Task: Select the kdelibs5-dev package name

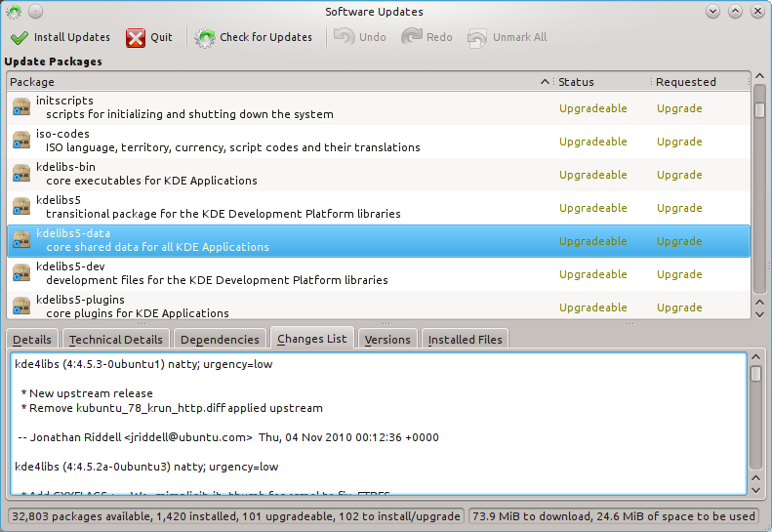Action: pos(70,266)
